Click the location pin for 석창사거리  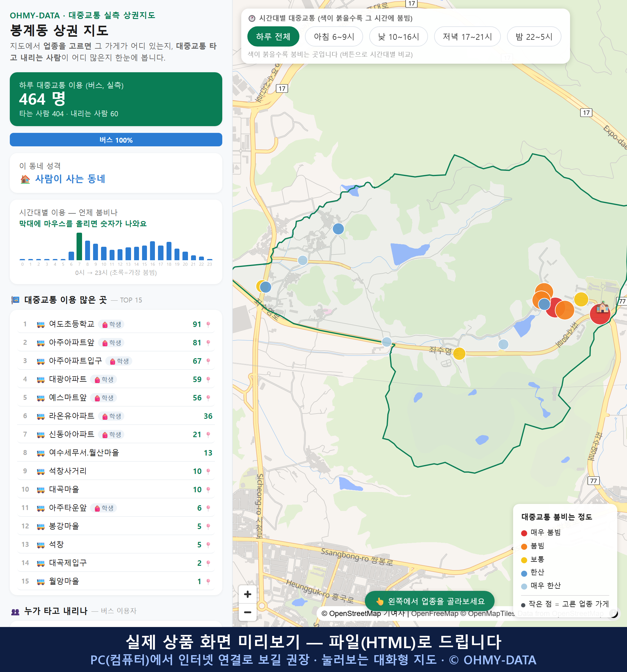[208, 471]
